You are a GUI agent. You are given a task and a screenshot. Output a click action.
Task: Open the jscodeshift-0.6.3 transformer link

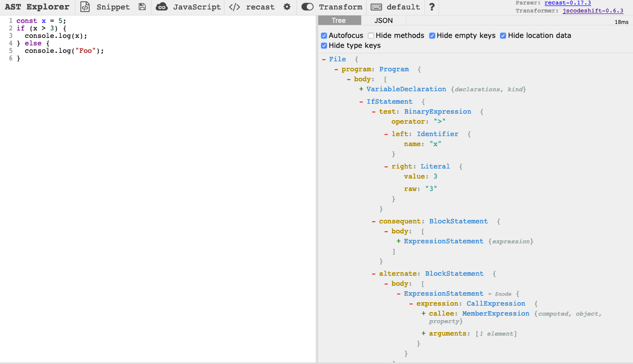pyautogui.click(x=593, y=10)
